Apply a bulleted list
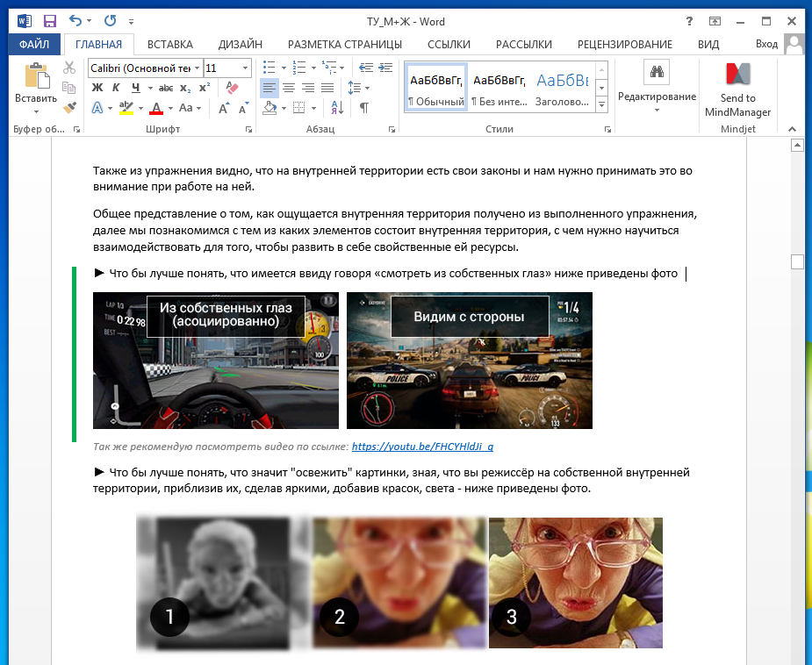 pos(269,68)
